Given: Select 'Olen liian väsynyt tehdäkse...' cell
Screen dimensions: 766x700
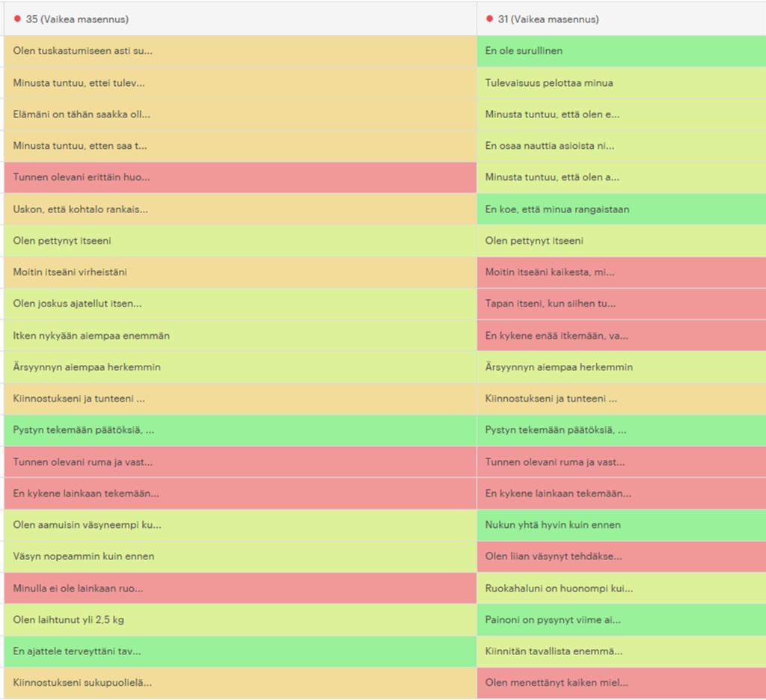Looking at the screenshot, I should 622,556.
